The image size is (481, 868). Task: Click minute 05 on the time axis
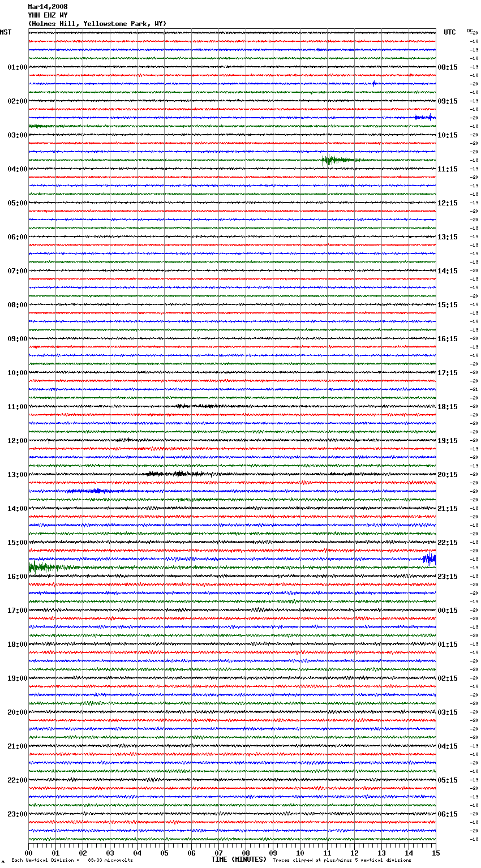pos(164,853)
